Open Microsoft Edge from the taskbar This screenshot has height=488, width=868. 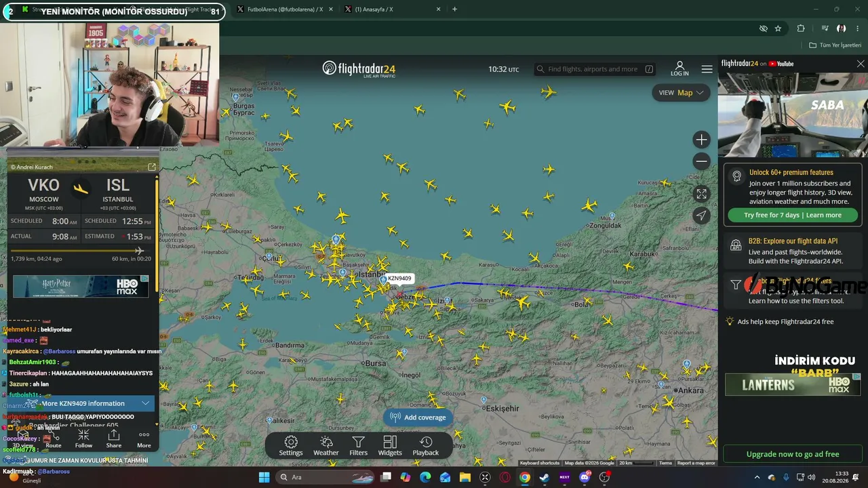425,477
